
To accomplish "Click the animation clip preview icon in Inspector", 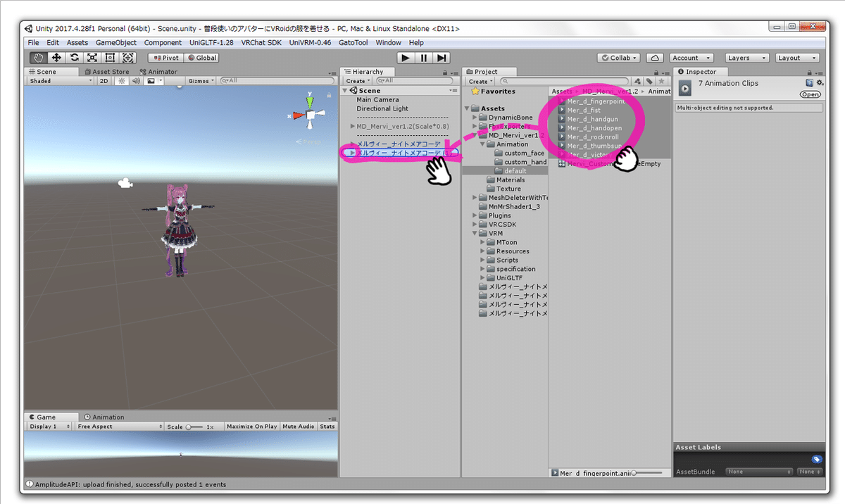I will [684, 88].
